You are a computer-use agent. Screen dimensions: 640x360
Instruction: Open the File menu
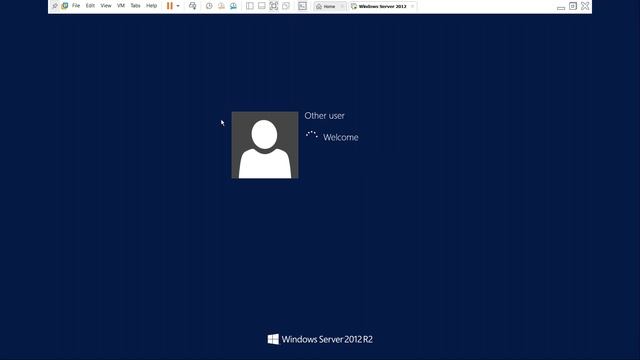76,6
